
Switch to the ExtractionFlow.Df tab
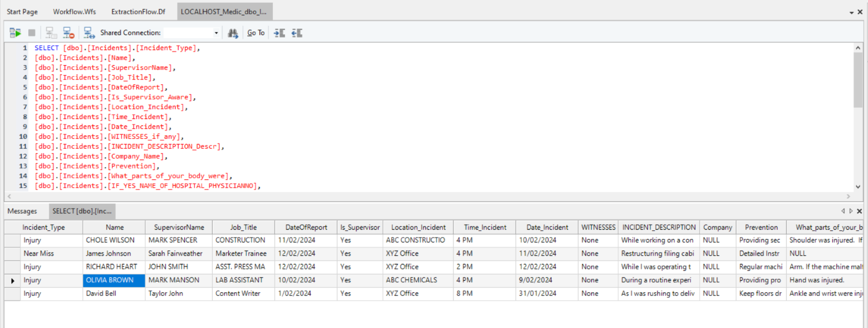pyautogui.click(x=138, y=11)
